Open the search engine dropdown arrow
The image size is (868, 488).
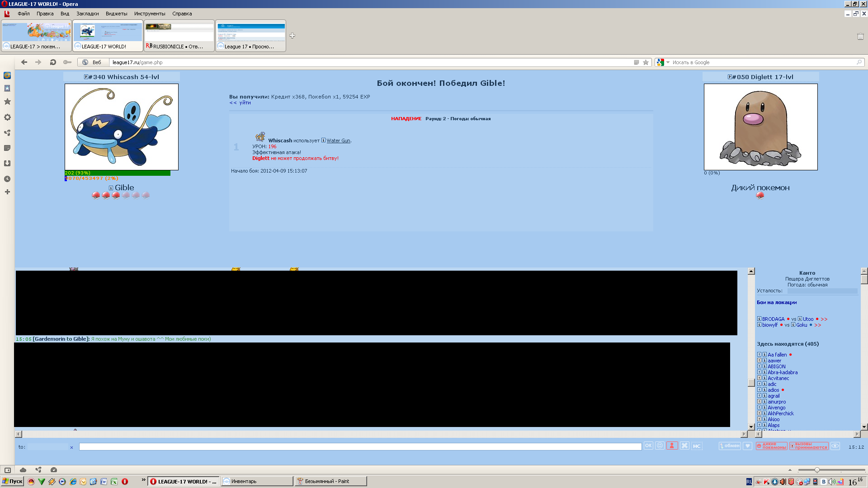pos(668,62)
